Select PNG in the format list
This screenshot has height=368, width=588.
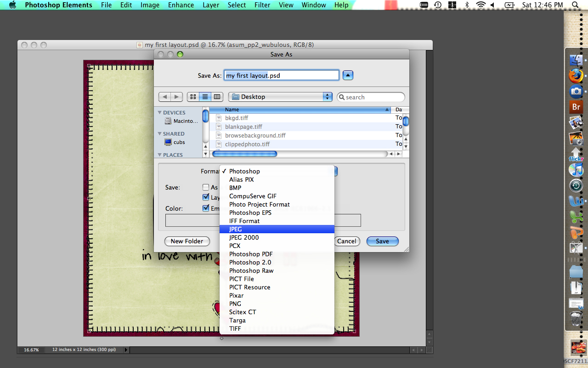coord(235,304)
